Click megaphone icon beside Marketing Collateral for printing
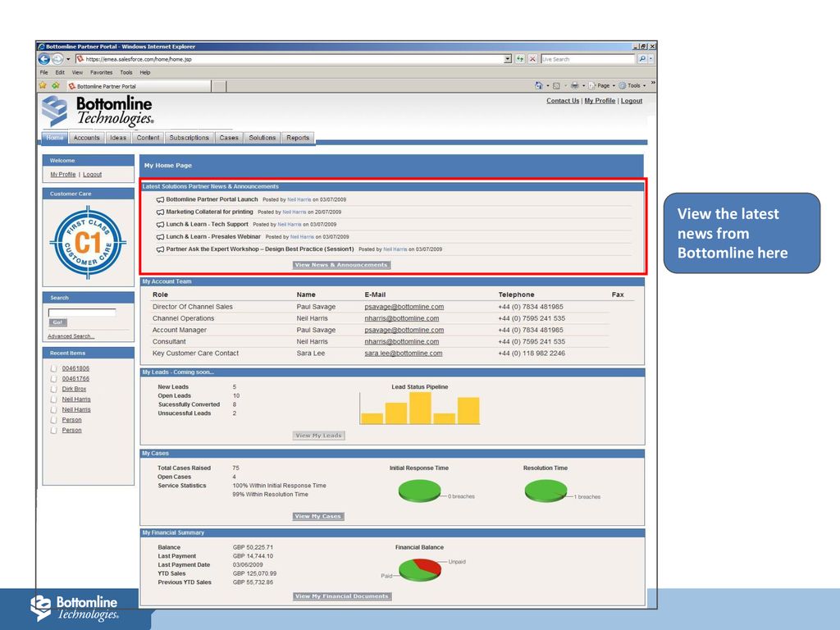The height and width of the screenshot is (630, 840). (x=160, y=212)
